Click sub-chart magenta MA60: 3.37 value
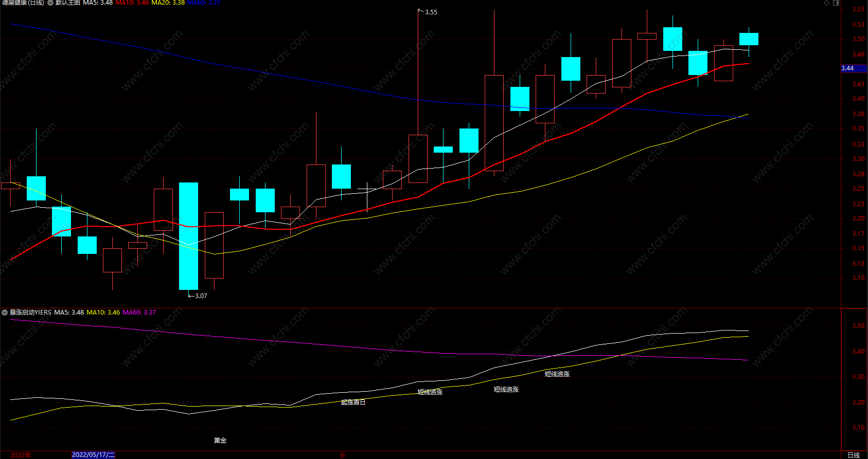The height and width of the screenshot is (459, 868). (139, 313)
